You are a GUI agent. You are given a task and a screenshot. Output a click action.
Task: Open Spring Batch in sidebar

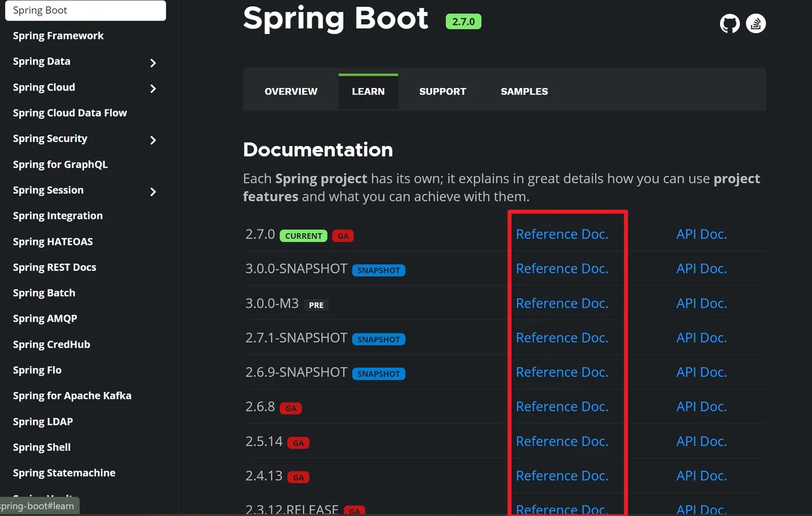(x=44, y=293)
